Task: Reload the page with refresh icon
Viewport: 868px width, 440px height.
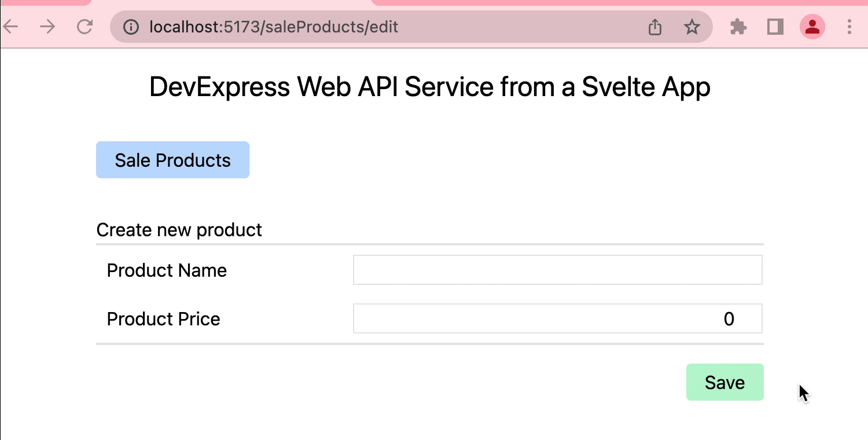Action: click(85, 27)
